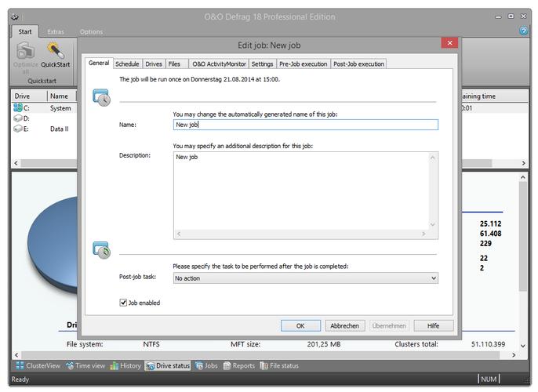The height and width of the screenshot is (392, 538).
Task: Open the Options ribbon tab
Action: pos(91,31)
